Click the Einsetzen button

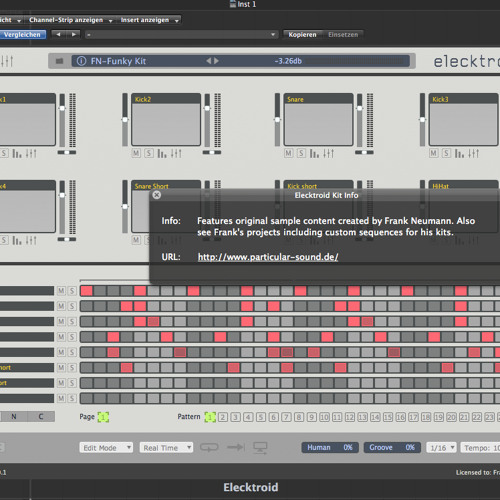pos(343,34)
